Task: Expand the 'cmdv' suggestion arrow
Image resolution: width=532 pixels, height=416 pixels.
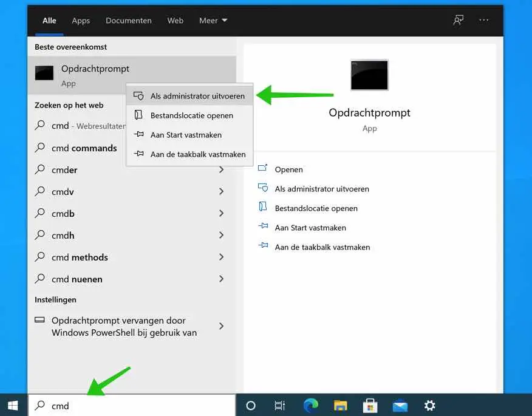Action: click(x=221, y=191)
